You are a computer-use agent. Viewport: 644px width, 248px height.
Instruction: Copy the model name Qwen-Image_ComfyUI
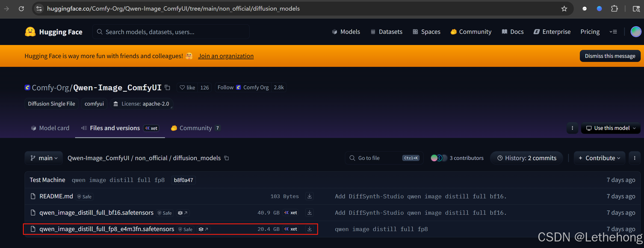point(167,88)
